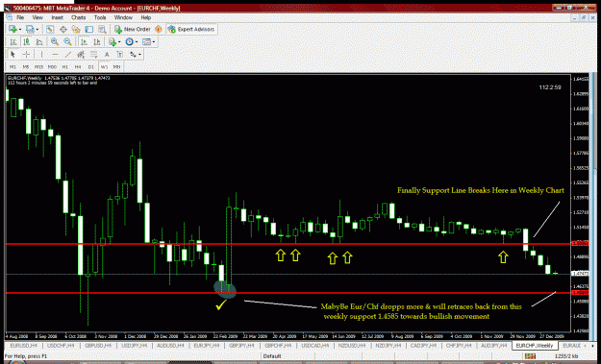This screenshot has width=601, height=364.
Task: Select the H4 timeframe button
Action: tap(78, 66)
